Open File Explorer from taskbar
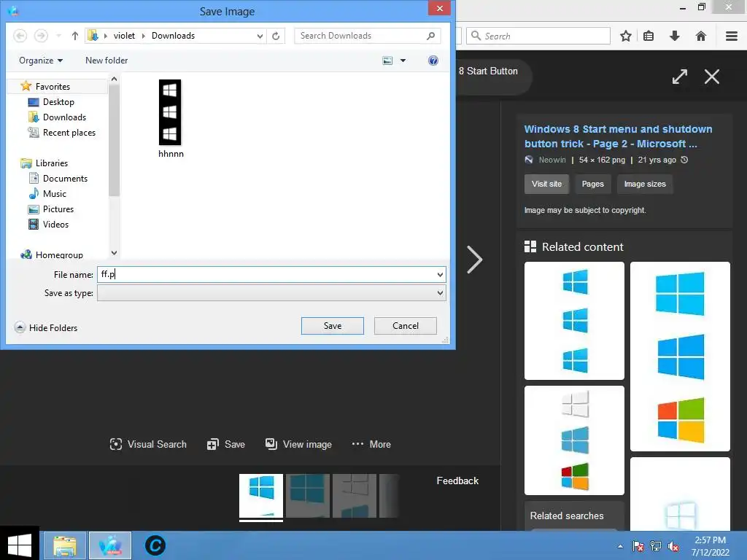This screenshot has width=747, height=560. point(65,545)
